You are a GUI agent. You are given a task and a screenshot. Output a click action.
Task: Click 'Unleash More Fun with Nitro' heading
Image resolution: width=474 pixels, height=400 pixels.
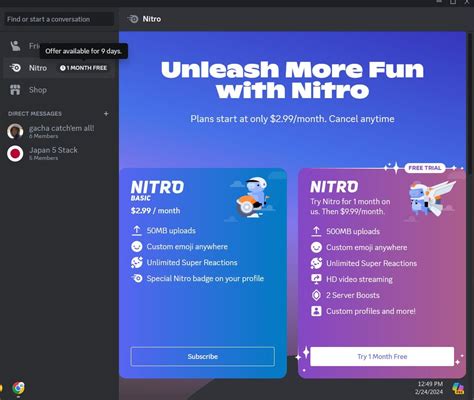pos(292,79)
